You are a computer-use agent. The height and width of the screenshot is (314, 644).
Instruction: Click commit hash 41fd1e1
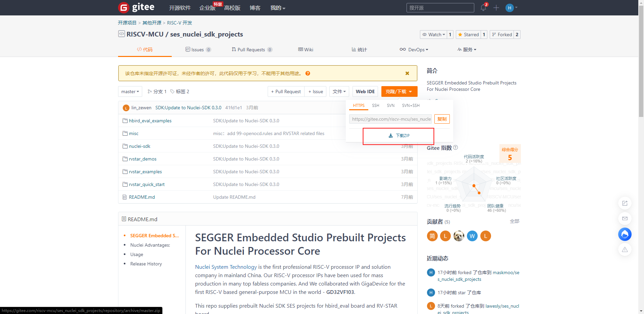pyautogui.click(x=233, y=108)
